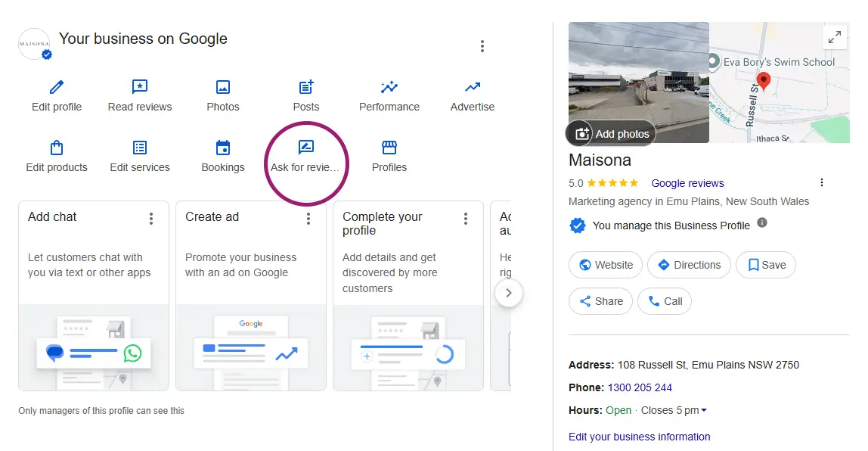Click the blue verified badge by 'You manage'
The width and height of the screenshot is (868, 451).
[x=578, y=225]
